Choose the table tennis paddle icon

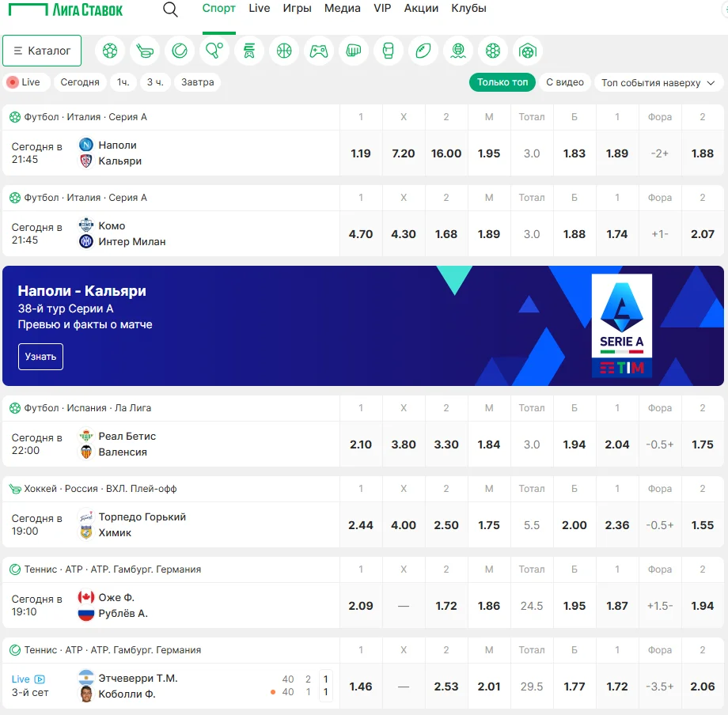214,51
